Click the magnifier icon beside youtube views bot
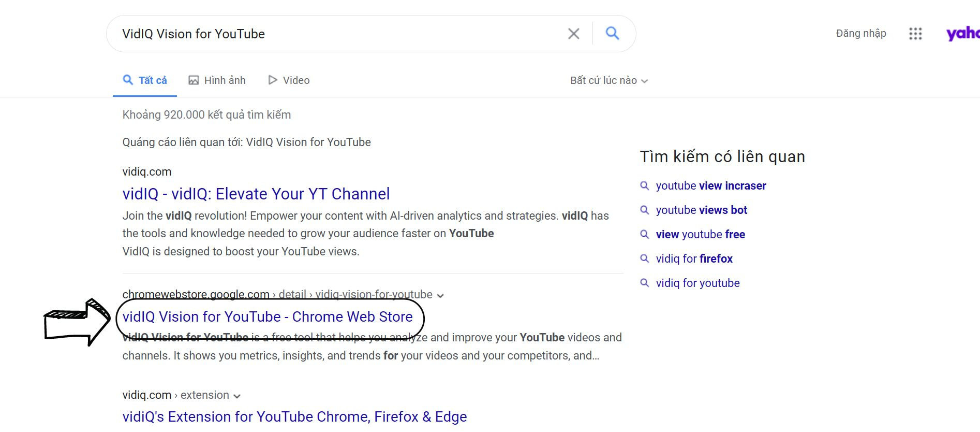Image resolution: width=980 pixels, height=432 pixels. pos(645,210)
